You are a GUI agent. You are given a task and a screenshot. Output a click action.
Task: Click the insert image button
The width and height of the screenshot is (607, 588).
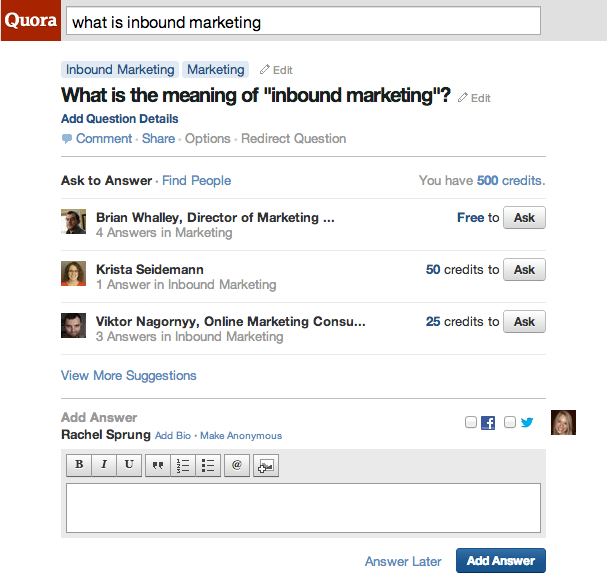click(x=265, y=465)
